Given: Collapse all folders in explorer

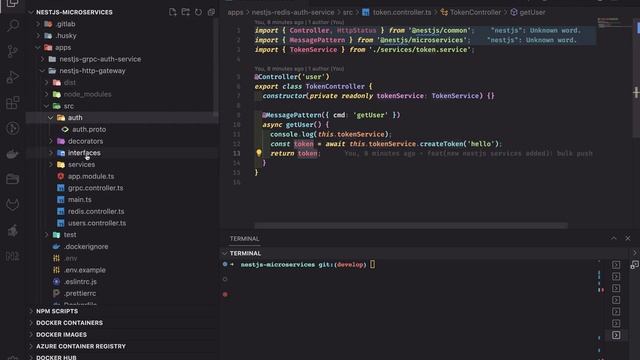Looking at the screenshot, I should coord(211,12).
